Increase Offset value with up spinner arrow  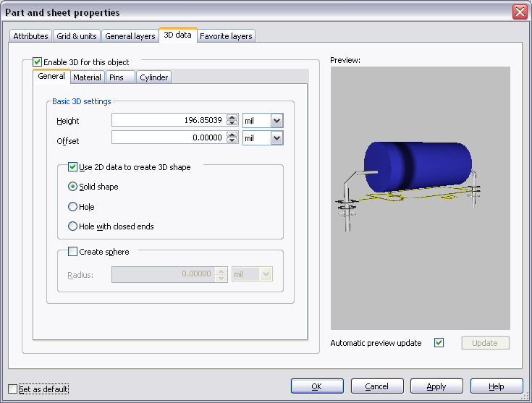(232, 134)
